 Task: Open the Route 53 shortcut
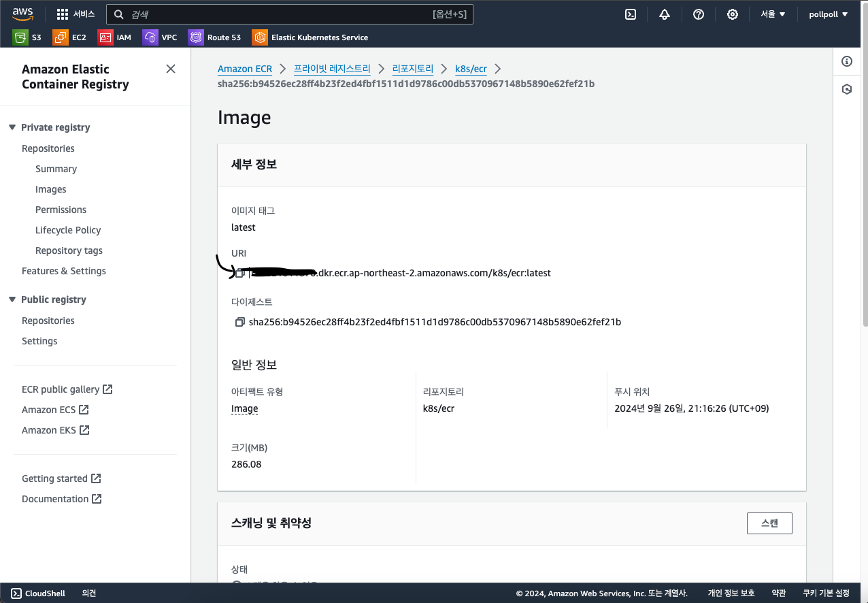215,37
